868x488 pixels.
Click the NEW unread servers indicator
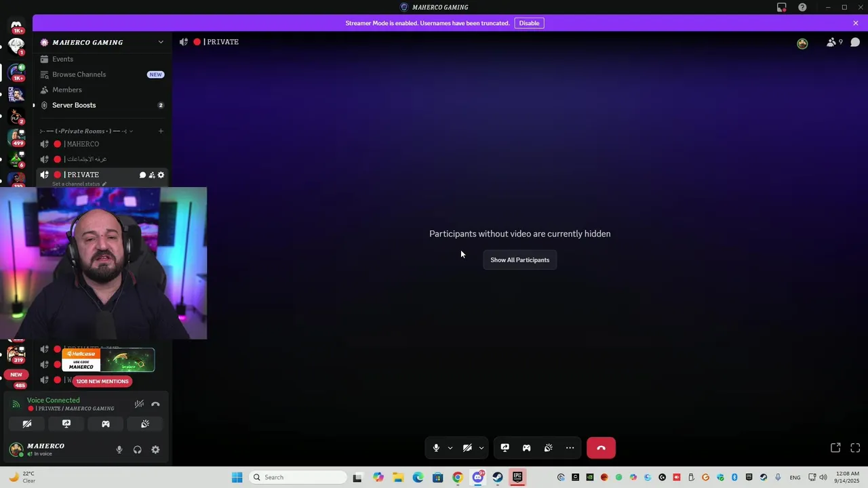pos(16,374)
